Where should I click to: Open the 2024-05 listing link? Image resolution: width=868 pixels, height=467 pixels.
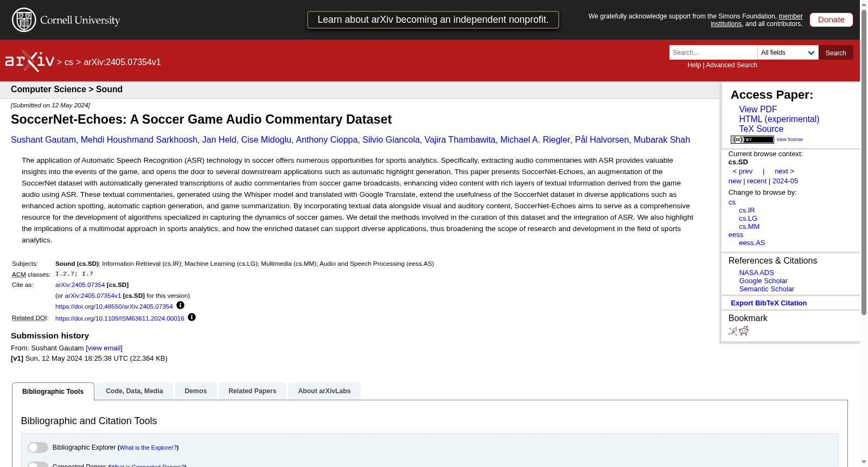[785, 181]
